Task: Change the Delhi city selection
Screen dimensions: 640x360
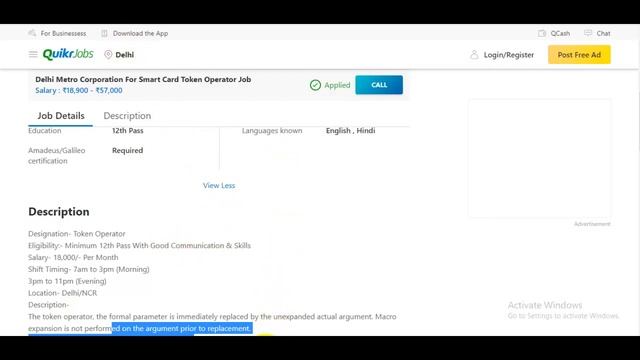Action: pyautogui.click(x=124, y=55)
